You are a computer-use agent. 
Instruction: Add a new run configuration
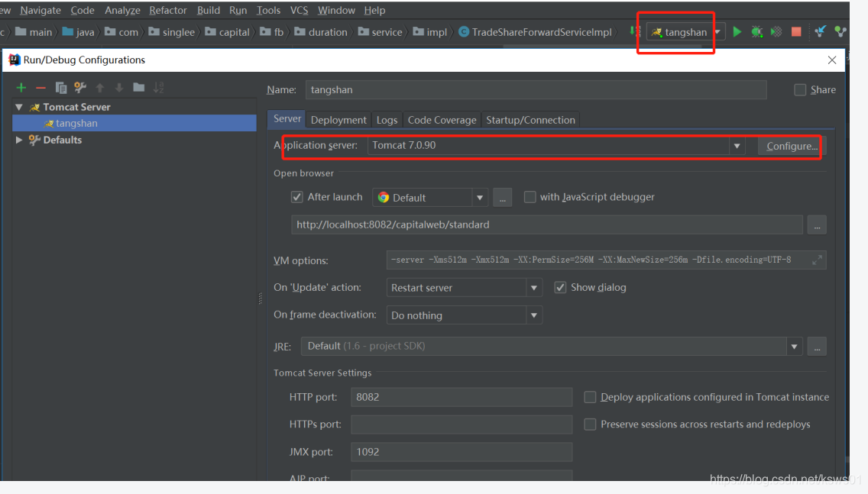click(x=21, y=87)
